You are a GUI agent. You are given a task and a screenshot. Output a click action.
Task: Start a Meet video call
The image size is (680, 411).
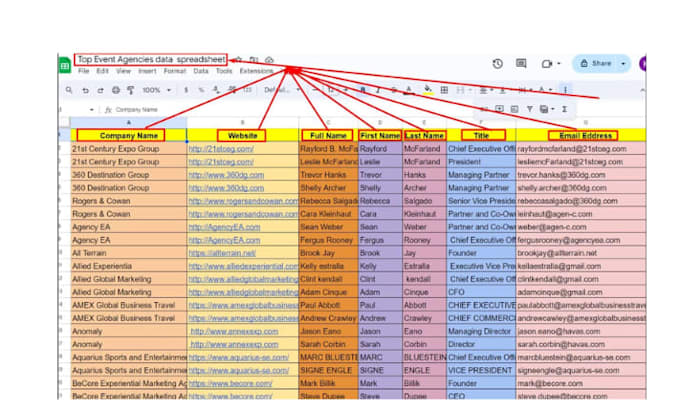pos(546,64)
